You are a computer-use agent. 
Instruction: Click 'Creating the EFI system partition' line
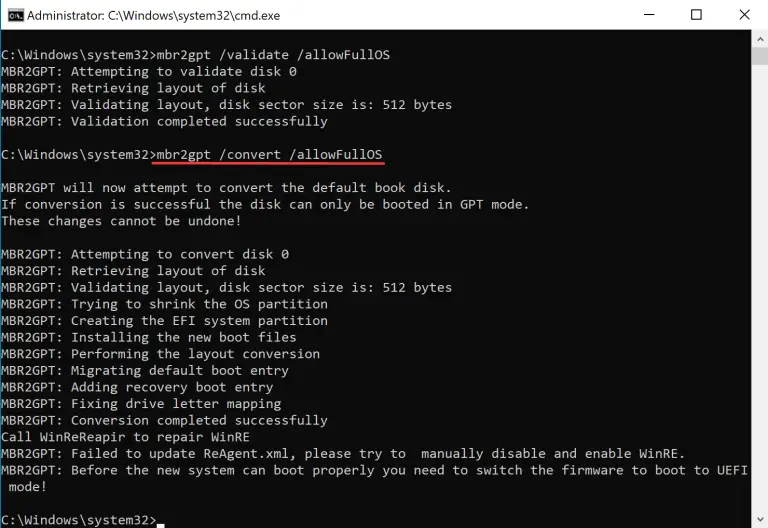tap(164, 321)
